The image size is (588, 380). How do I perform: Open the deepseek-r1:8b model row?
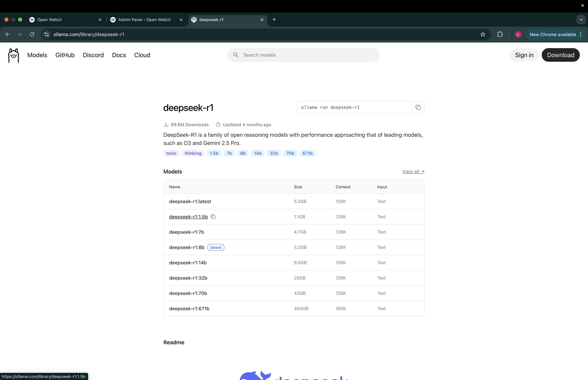pyautogui.click(x=294, y=247)
